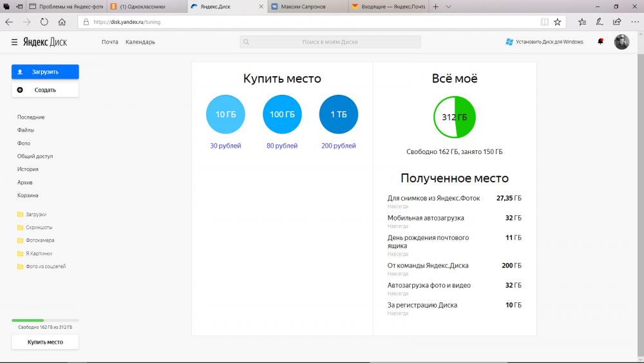Screen dimensions: 644x363
Task: Go forward in browser history
Action: click(26, 22)
